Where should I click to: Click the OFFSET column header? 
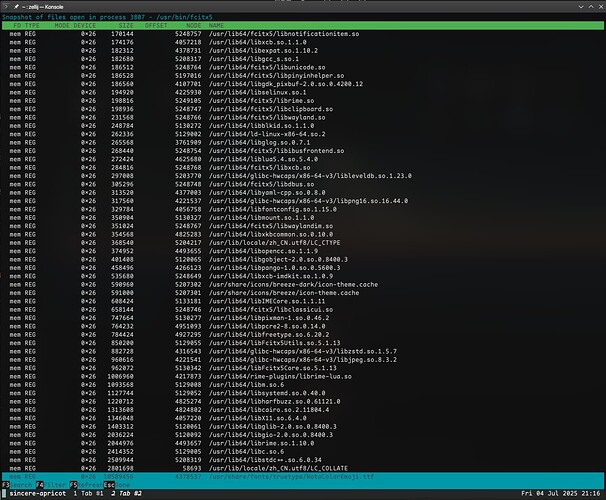click(x=156, y=26)
